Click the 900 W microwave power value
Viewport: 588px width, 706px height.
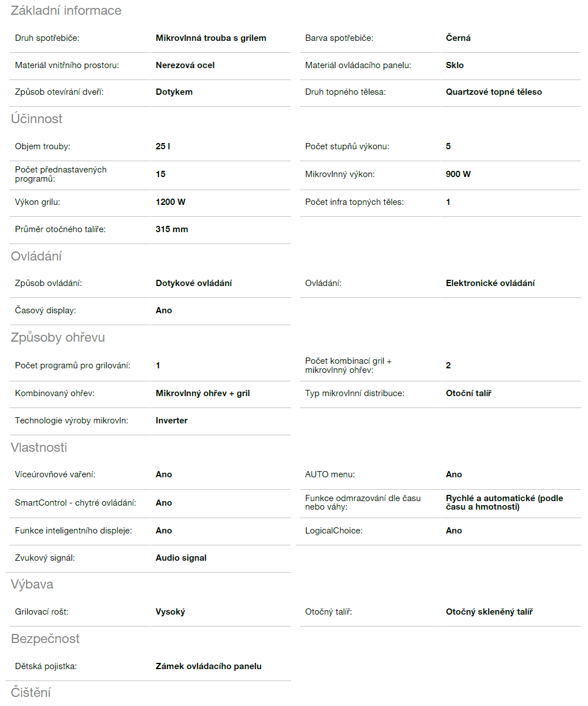pyautogui.click(x=458, y=174)
